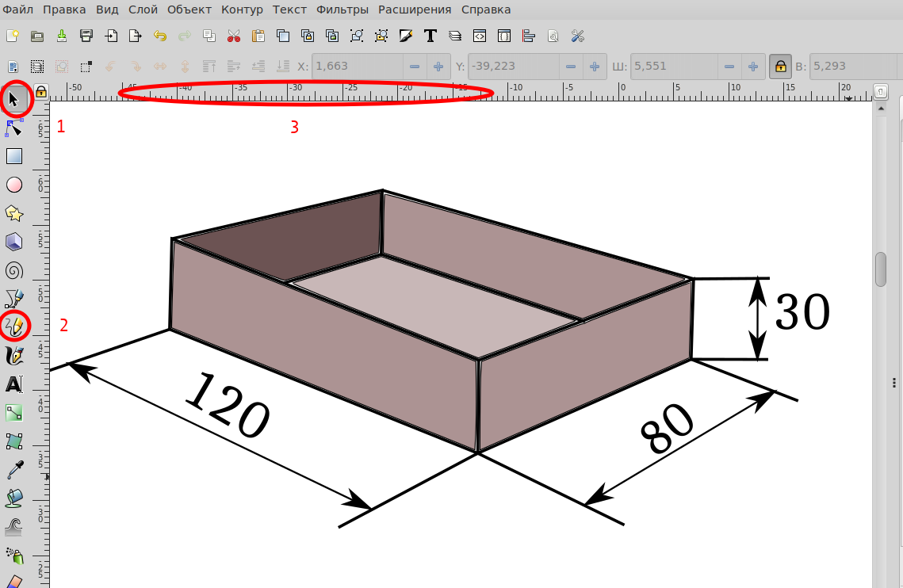Click the Y position input field
This screenshot has height=588, width=903.
[514, 67]
